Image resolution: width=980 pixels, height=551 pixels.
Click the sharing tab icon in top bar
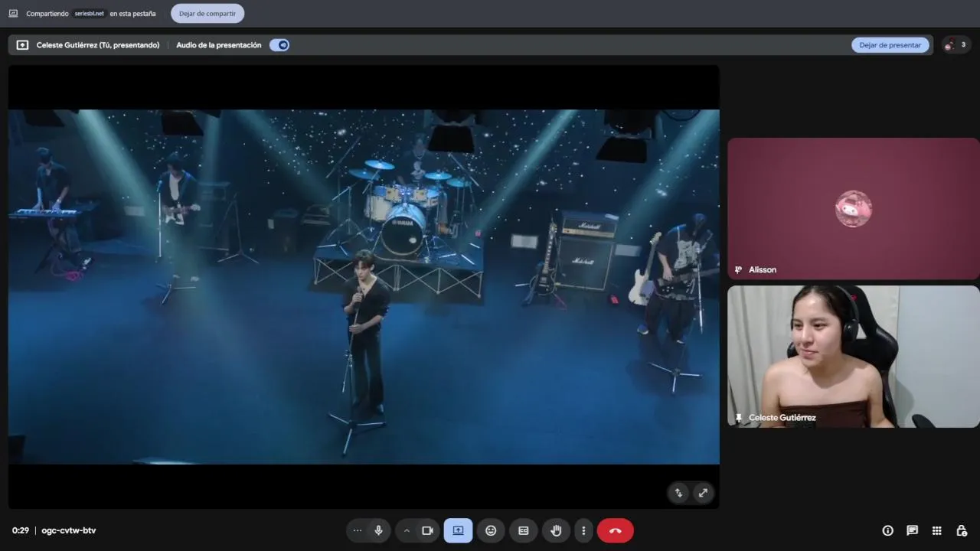[13, 14]
